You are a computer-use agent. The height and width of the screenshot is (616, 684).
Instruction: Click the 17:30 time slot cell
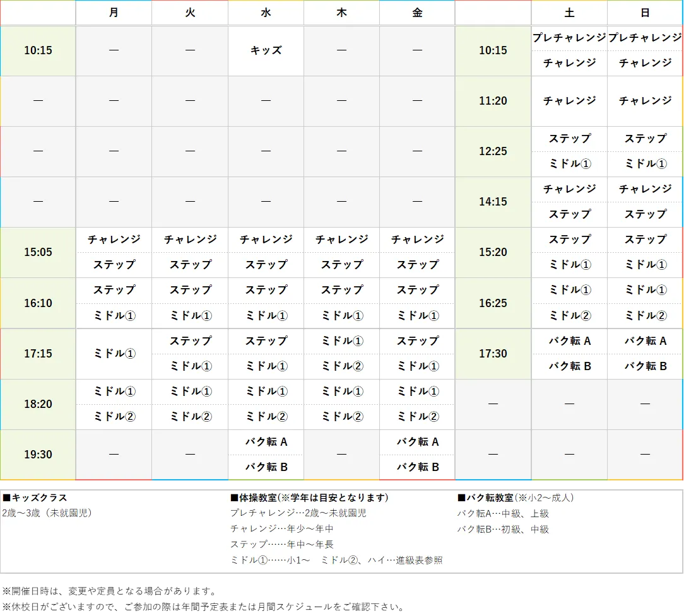pos(493,354)
